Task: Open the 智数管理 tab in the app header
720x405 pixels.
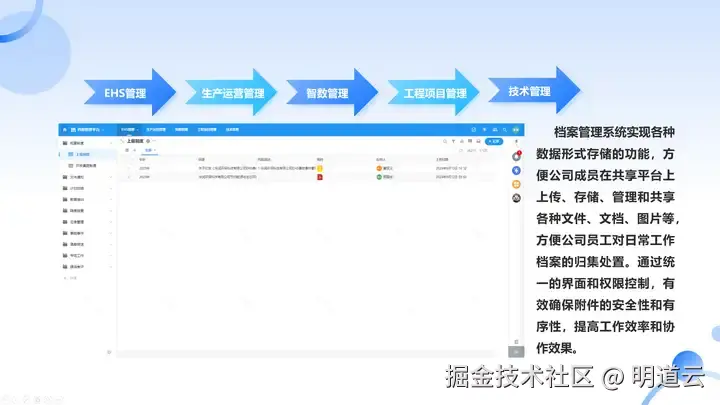Action: pos(181,130)
